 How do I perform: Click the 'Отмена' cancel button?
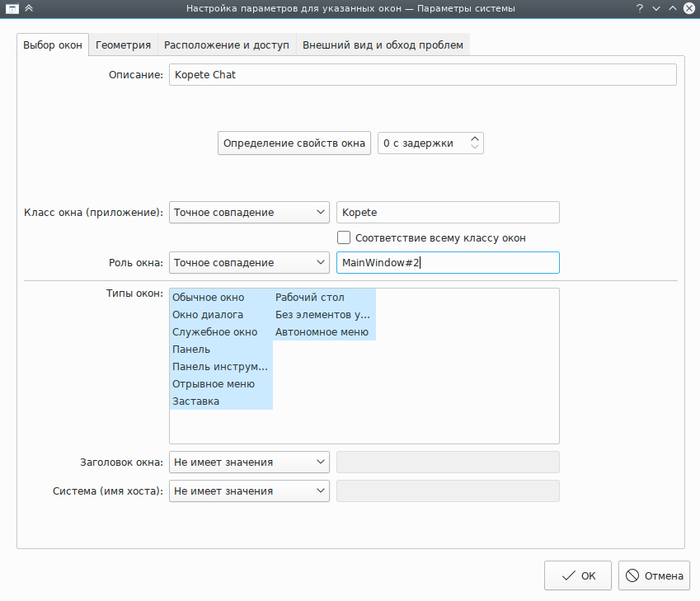coord(654,575)
